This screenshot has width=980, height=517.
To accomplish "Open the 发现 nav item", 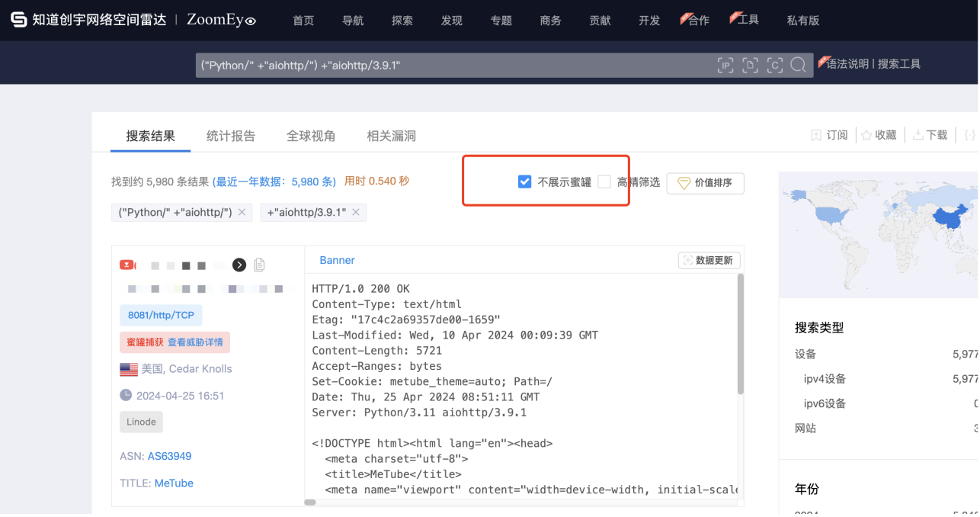I will (x=452, y=21).
